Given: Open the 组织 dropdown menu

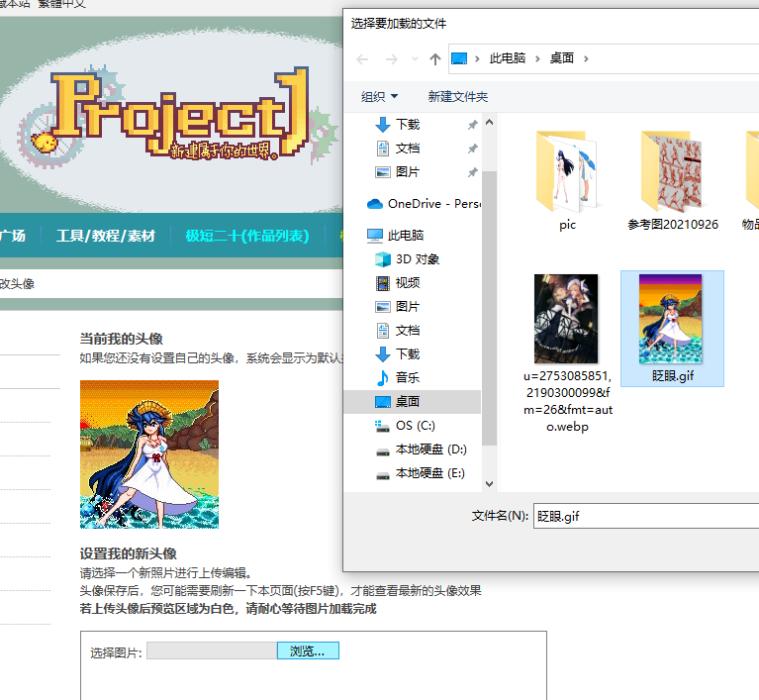Looking at the screenshot, I should point(380,96).
